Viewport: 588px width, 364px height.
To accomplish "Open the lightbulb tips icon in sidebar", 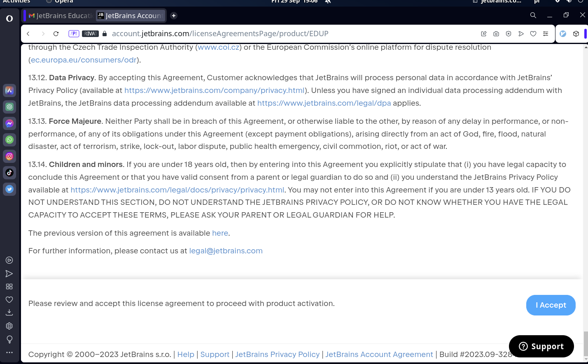I will 9,339.
